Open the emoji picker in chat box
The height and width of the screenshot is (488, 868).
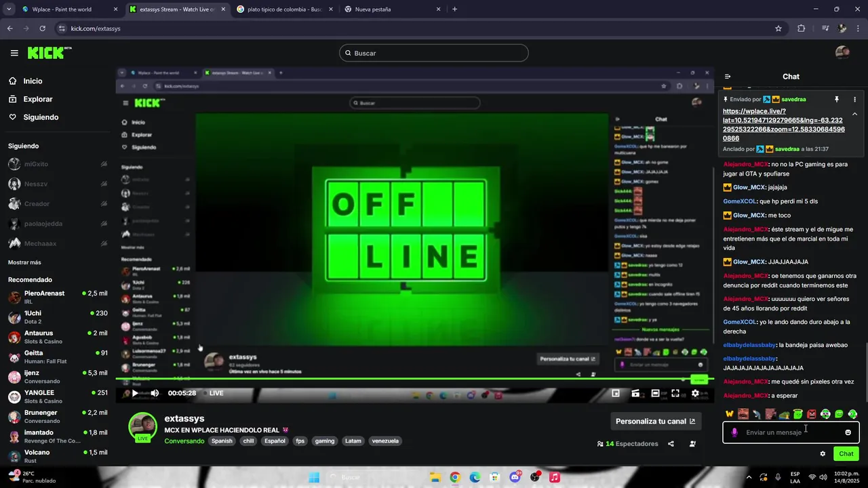click(x=848, y=432)
